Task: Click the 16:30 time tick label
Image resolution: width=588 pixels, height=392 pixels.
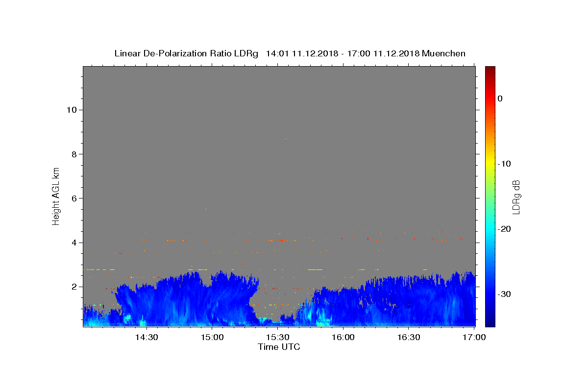Action: (x=409, y=337)
